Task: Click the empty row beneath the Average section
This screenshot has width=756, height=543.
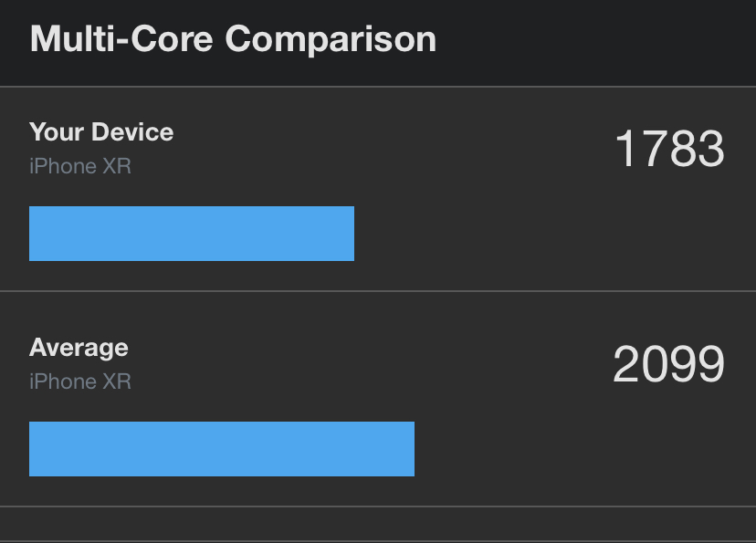Action: [x=378, y=525]
